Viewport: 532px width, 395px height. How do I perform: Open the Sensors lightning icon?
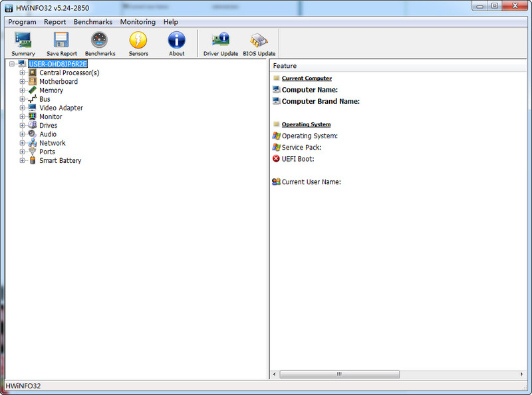(138, 43)
